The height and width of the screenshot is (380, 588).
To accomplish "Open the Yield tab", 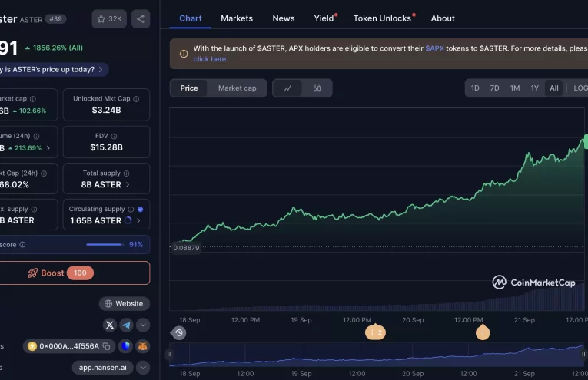I will (x=324, y=18).
